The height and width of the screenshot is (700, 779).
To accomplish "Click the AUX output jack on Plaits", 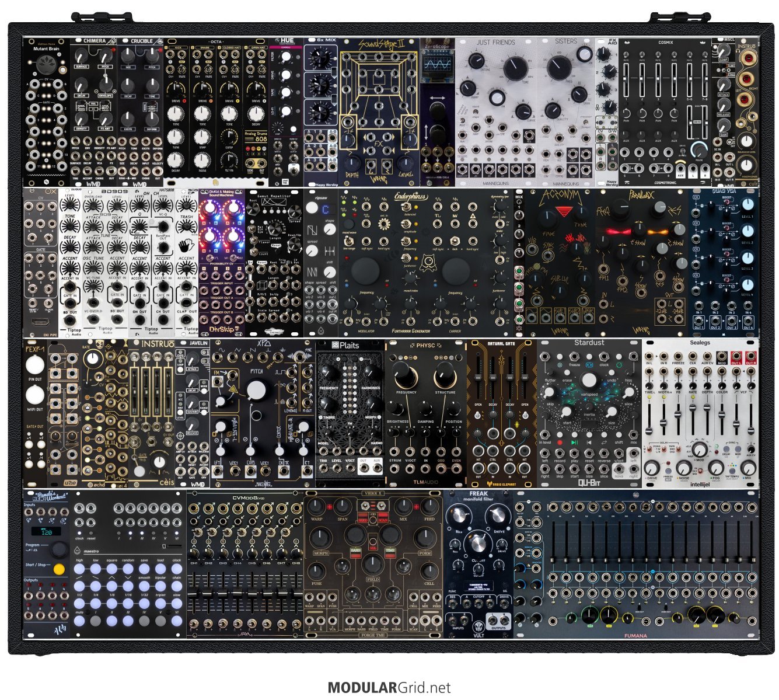I will tap(377, 468).
